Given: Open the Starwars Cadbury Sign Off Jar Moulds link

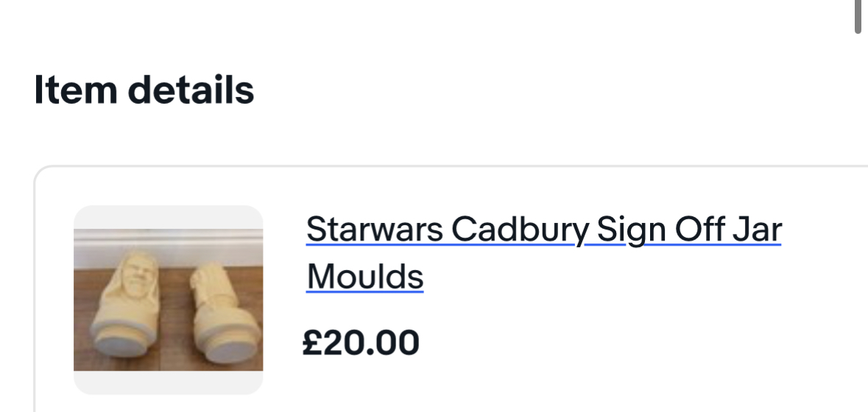Looking at the screenshot, I should (x=543, y=230).
